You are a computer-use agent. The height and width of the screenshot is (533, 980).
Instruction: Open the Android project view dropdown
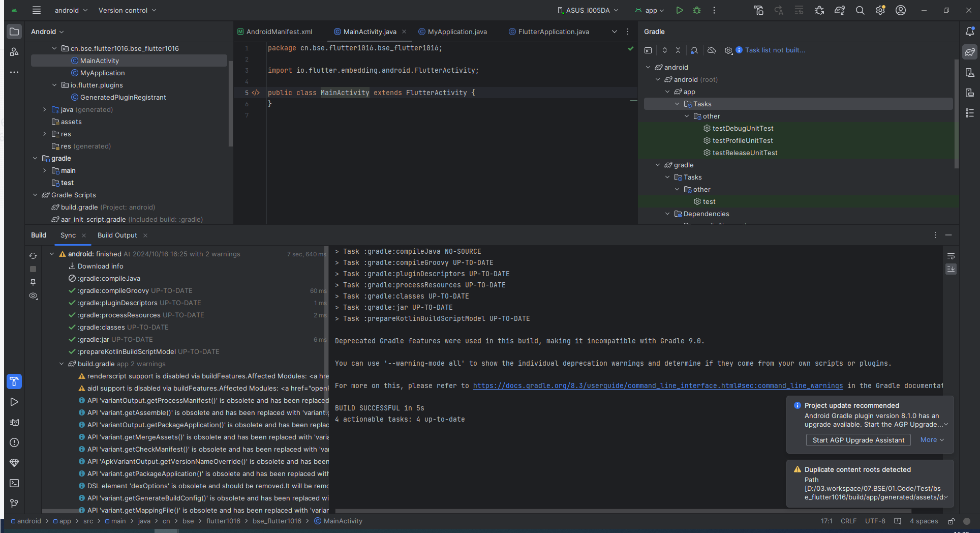pyautogui.click(x=47, y=32)
